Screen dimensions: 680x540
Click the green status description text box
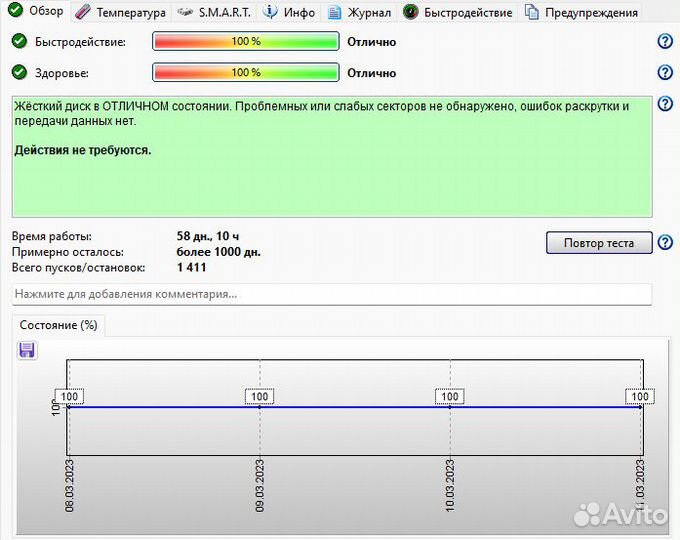(332, 157)
